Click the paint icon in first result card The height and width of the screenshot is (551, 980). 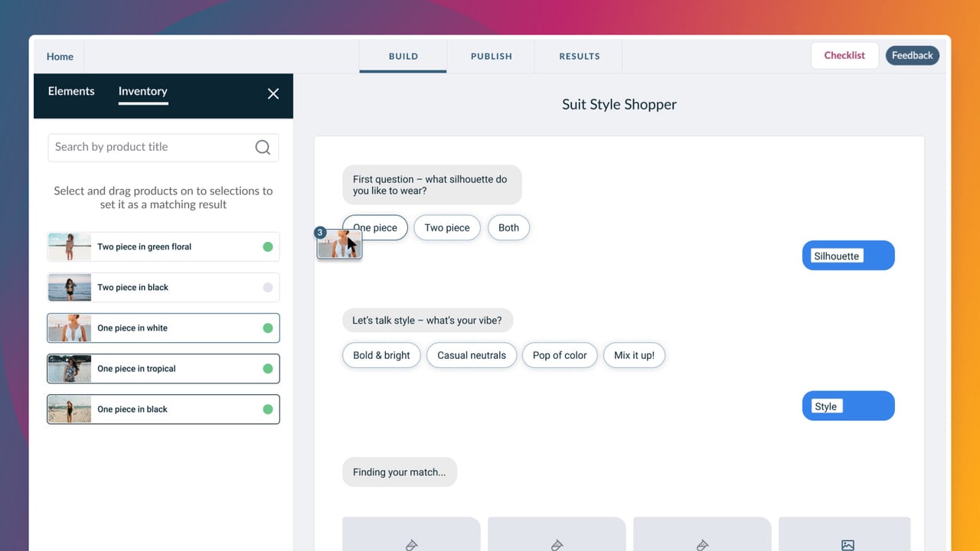411,545
